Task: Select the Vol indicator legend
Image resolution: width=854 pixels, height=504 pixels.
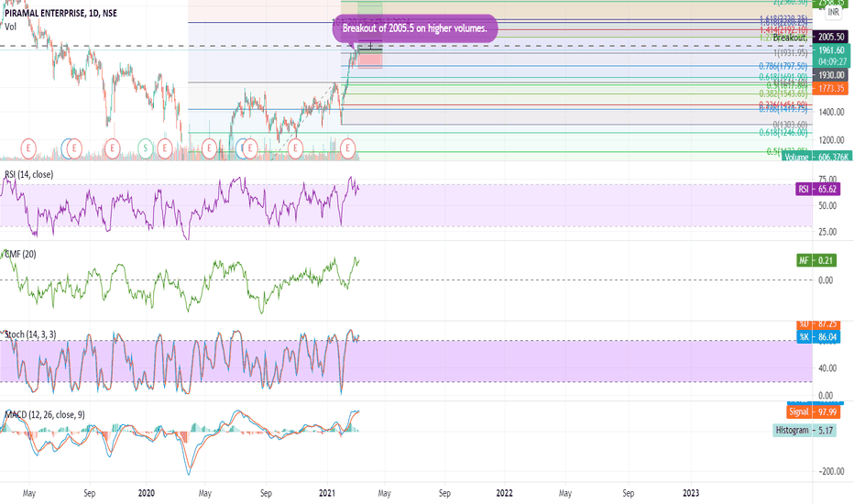Action: tap(10, 27)
